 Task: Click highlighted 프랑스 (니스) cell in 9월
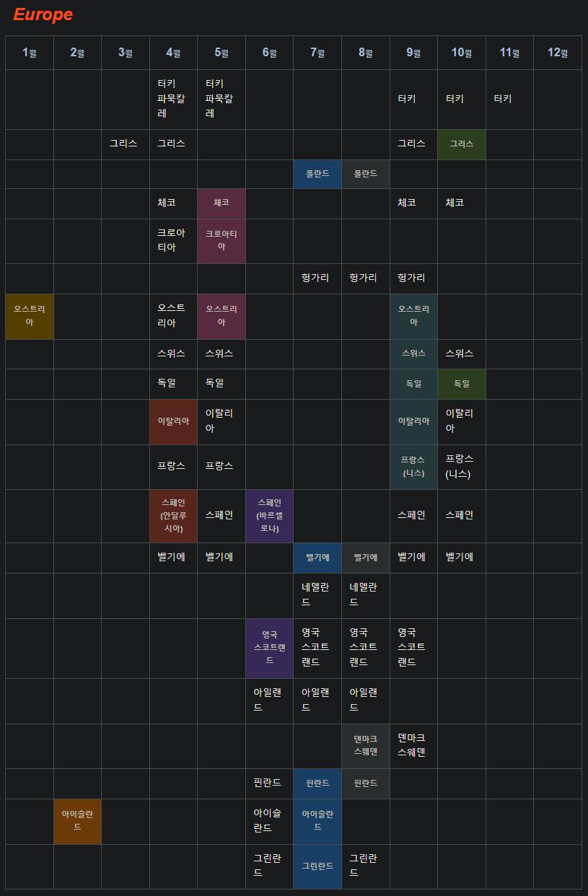(413, 467)
